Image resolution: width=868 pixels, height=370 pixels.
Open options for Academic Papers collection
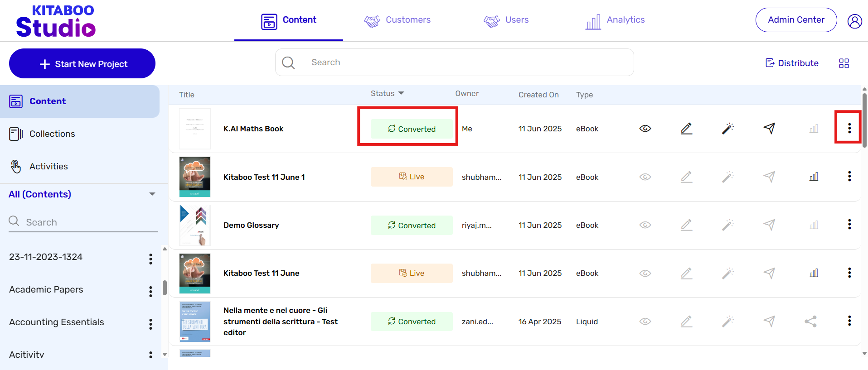coord(150,292)
